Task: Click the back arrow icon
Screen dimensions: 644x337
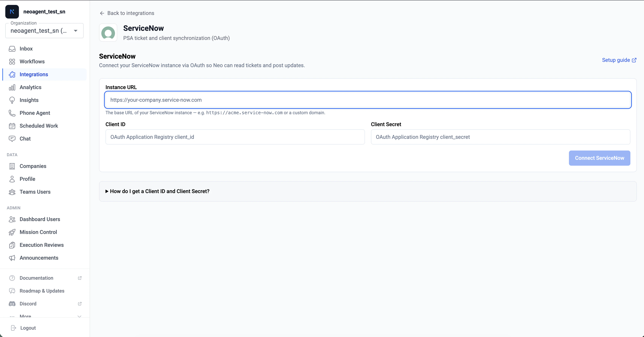Action: point(102,13)
